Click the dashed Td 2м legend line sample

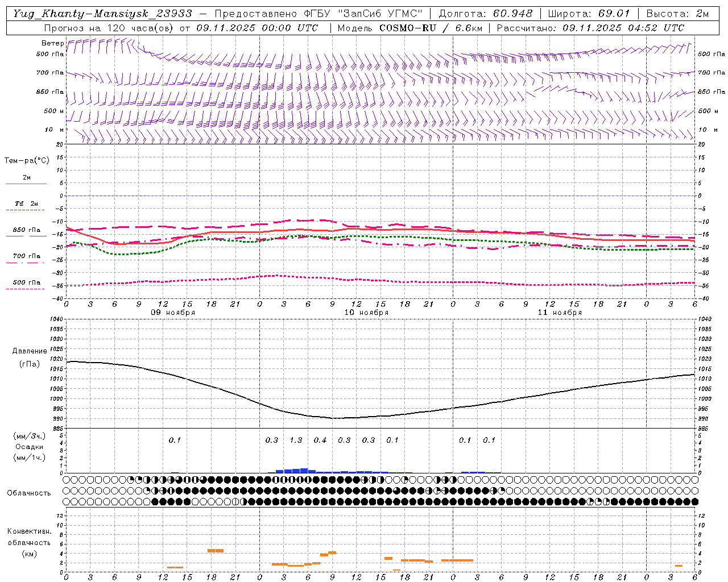(25, 210)
